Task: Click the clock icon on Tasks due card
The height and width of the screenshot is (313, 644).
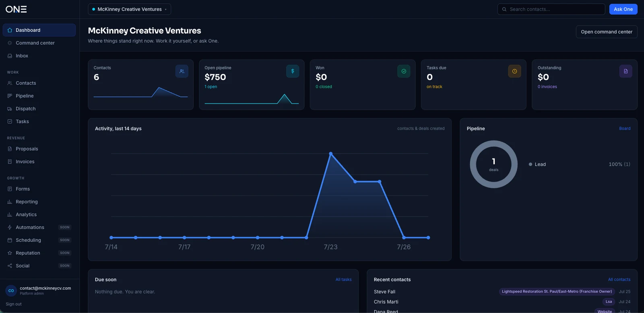Action: click(514, 71)
